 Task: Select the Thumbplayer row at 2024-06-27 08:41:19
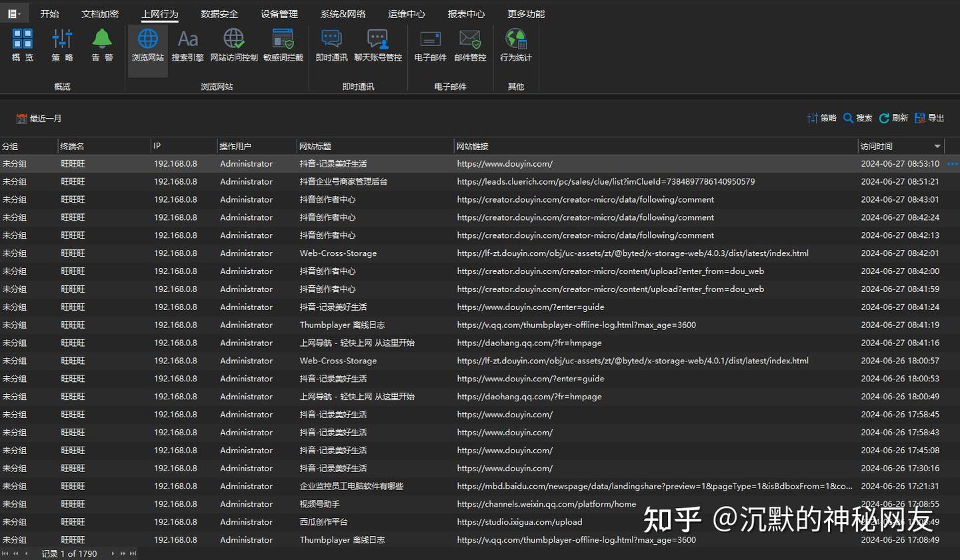pos(480,325)
